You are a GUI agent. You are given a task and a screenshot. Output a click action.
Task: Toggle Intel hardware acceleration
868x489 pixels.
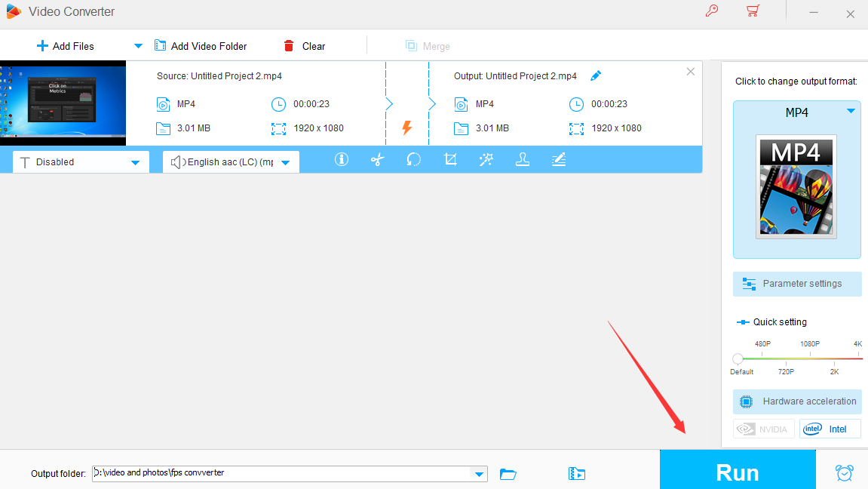(x=830, y=429)
